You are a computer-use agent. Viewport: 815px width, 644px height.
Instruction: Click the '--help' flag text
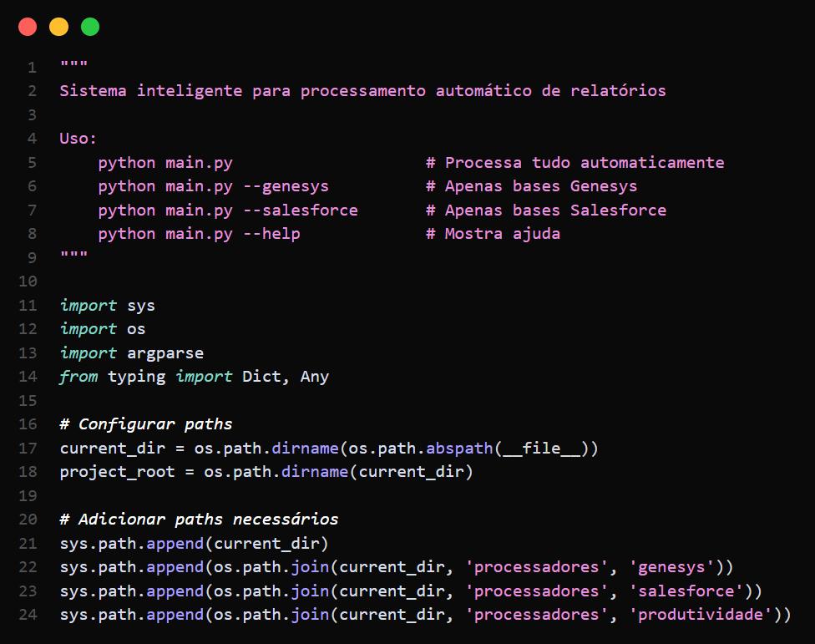coord(272,234)
